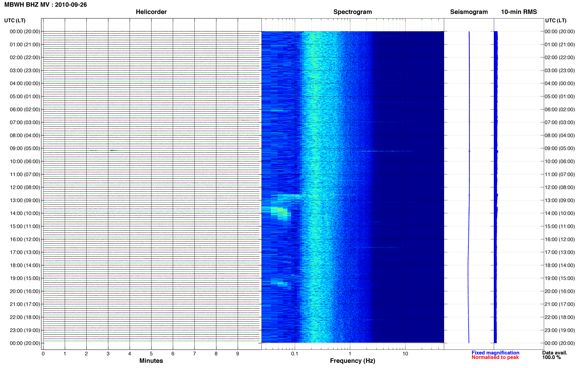Click the minute 0 tick label on helicorder
588x368 pixels.
tap(43, 354)
